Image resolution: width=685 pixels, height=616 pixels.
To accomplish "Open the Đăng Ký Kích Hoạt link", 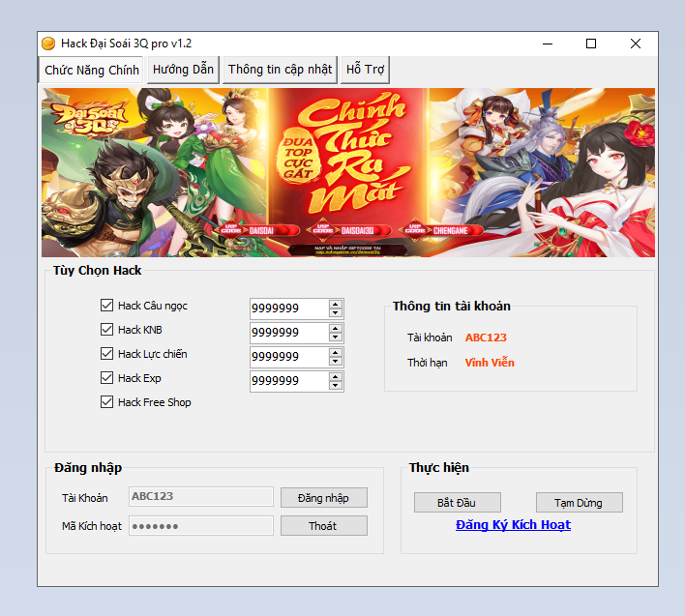I will pos(513,525).
